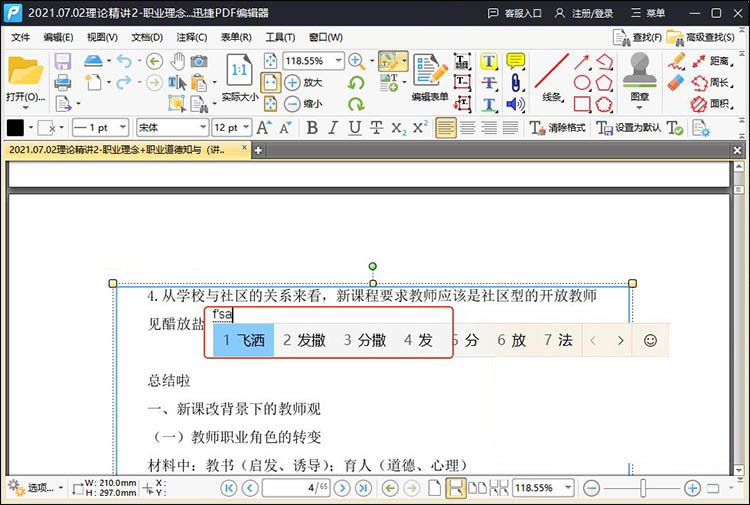Select the Pencil drawing tool
Image resolution: width=750 pixels, height=505 pixels.
(x=677, y=62)
